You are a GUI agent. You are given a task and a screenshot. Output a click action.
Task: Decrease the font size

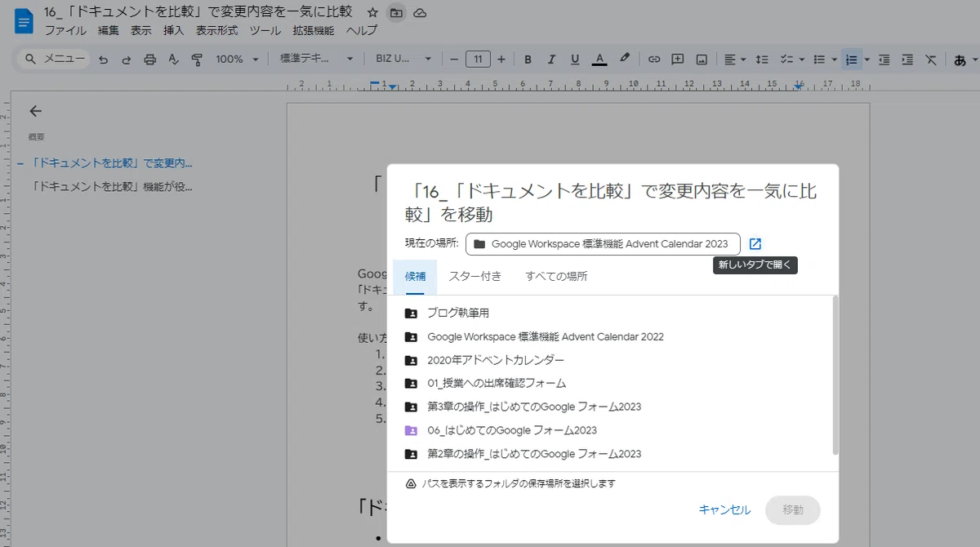coord(454,59)
